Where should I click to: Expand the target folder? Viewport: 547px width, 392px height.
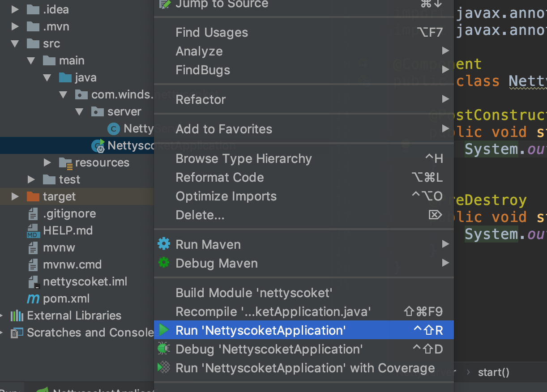[x=15, y=196]
